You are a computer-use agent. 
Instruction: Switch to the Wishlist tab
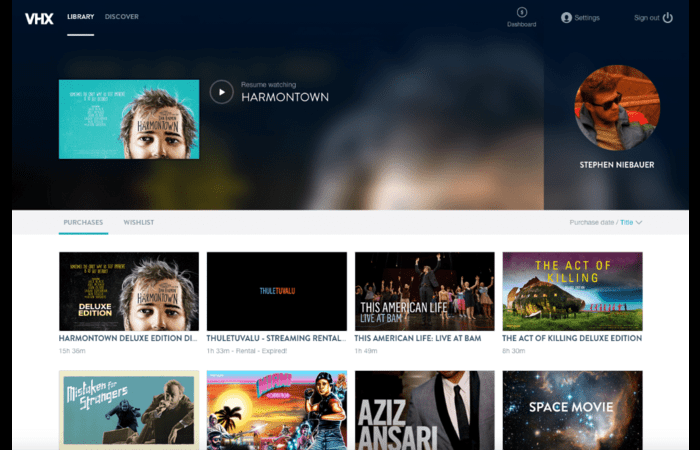[x=139, y=222]
